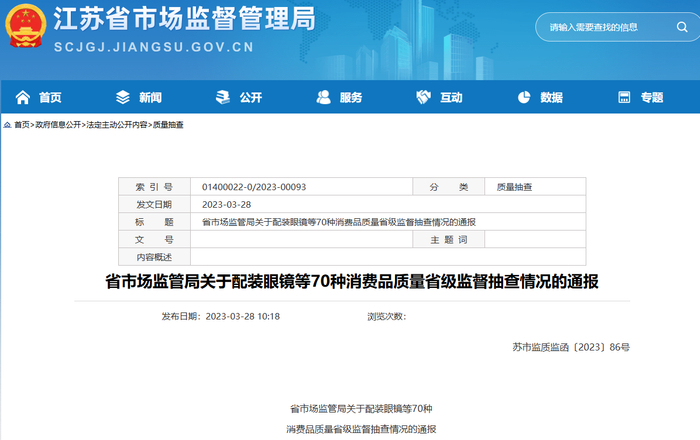Viewport: 700px width, 440px height.
Task: Click 法定主动公开内容 breadcrumb link
Action: (x=117, y=125)
